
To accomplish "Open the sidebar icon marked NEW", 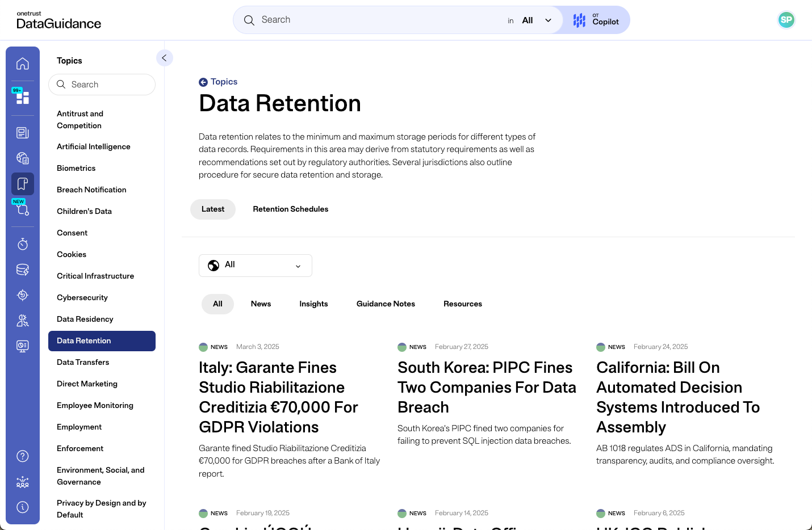I will click(23, 209).
